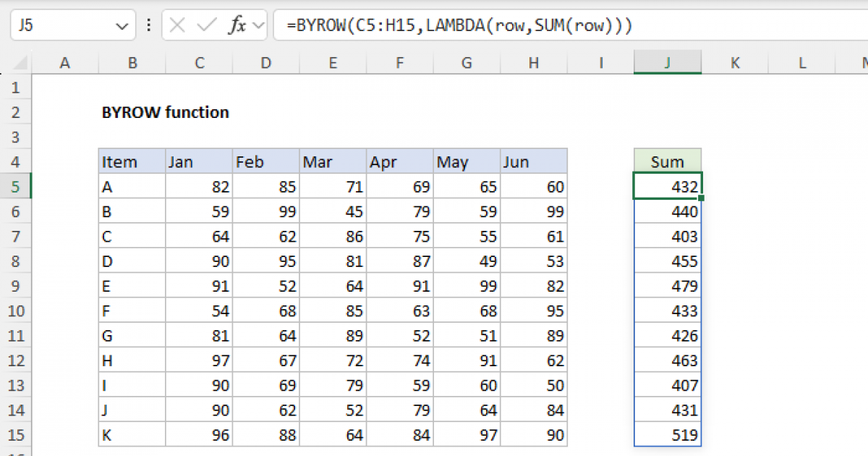
Task: Click the Jun column header cell
Action: 533,161
